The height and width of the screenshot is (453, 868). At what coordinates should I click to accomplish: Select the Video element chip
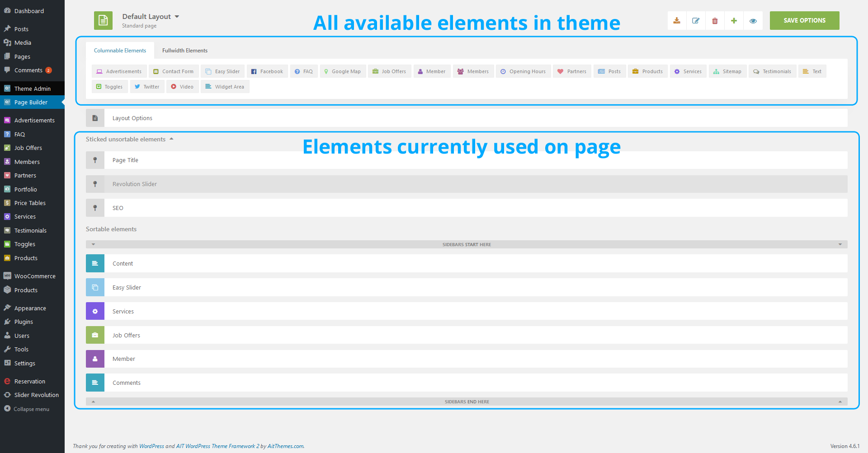coord(182,87)
